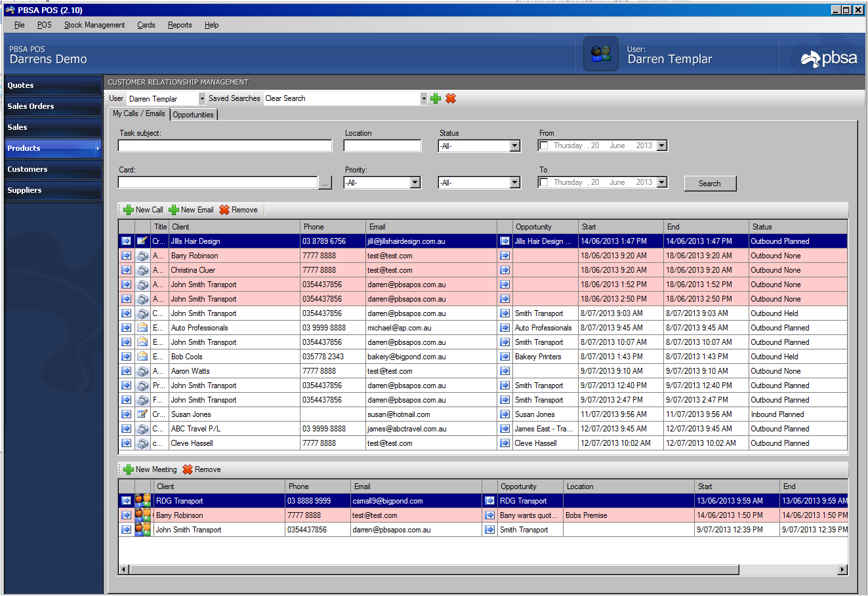Click into the Card input field
The image size is (868, 596).
(x=218, y=182)
